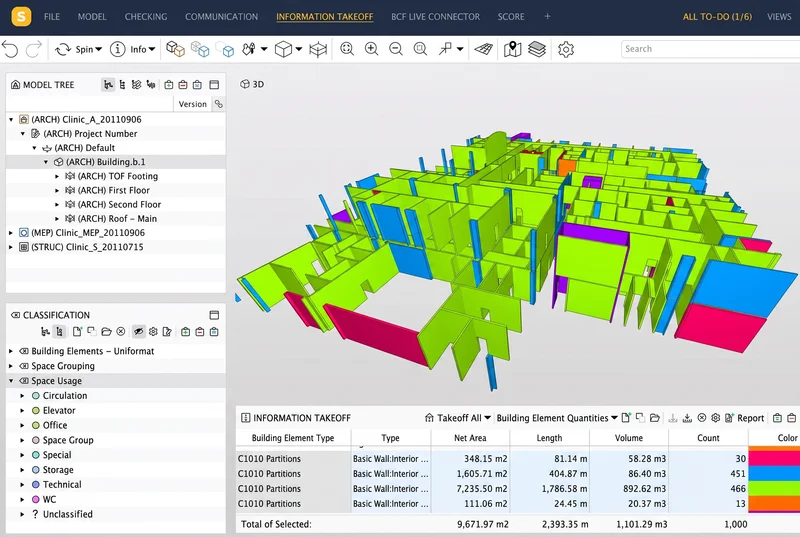Open settings gear in main toolbar
This screenshot has width=800, height=537.
click(566, 49)
